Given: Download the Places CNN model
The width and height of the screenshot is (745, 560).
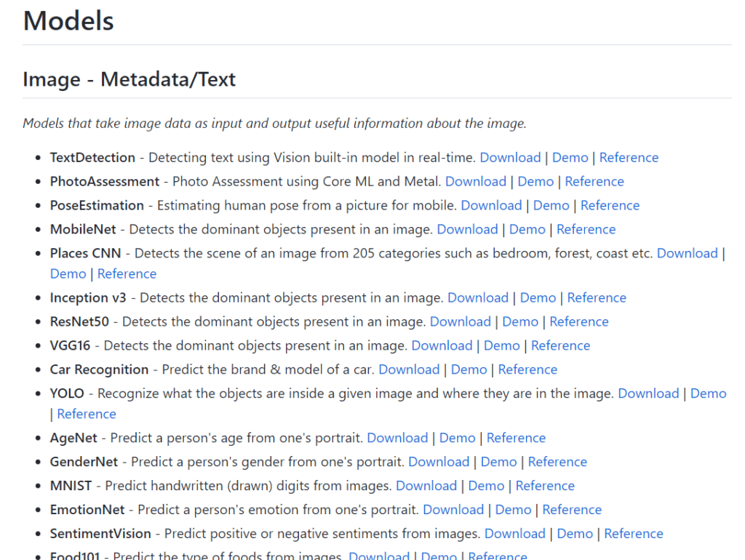Looking at the screenshot, I should pos(687,253).
